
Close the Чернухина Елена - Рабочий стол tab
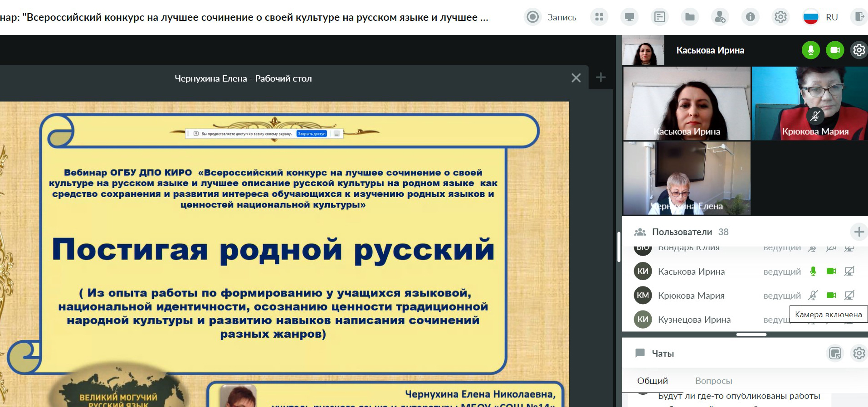click(576, 78)
